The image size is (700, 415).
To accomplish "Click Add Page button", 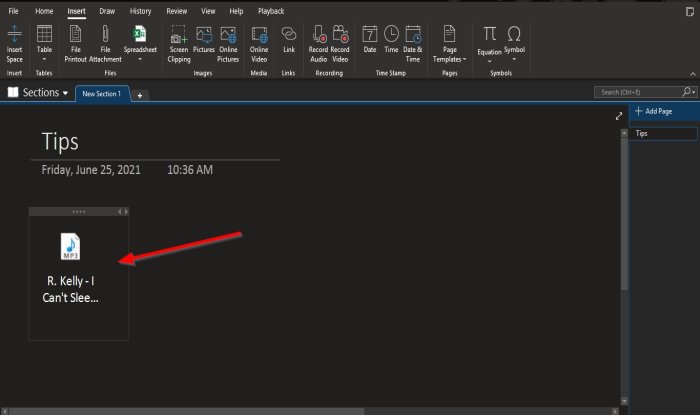I will point(654,111).
